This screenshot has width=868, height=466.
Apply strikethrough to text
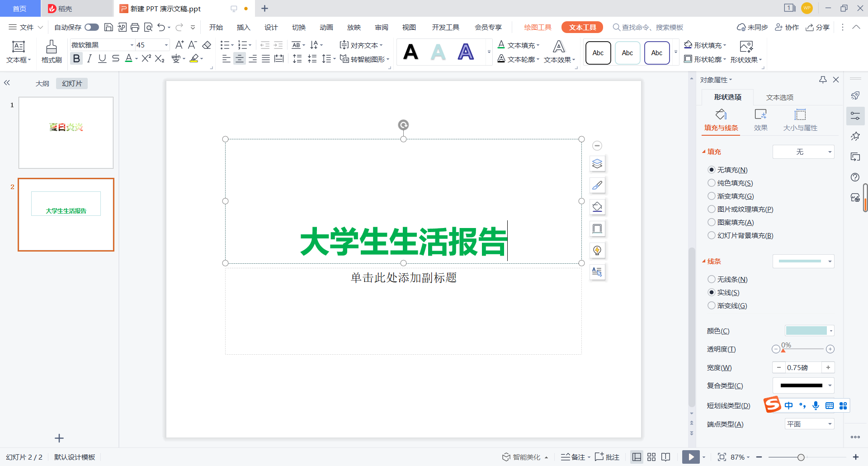(x=116, y=59)
